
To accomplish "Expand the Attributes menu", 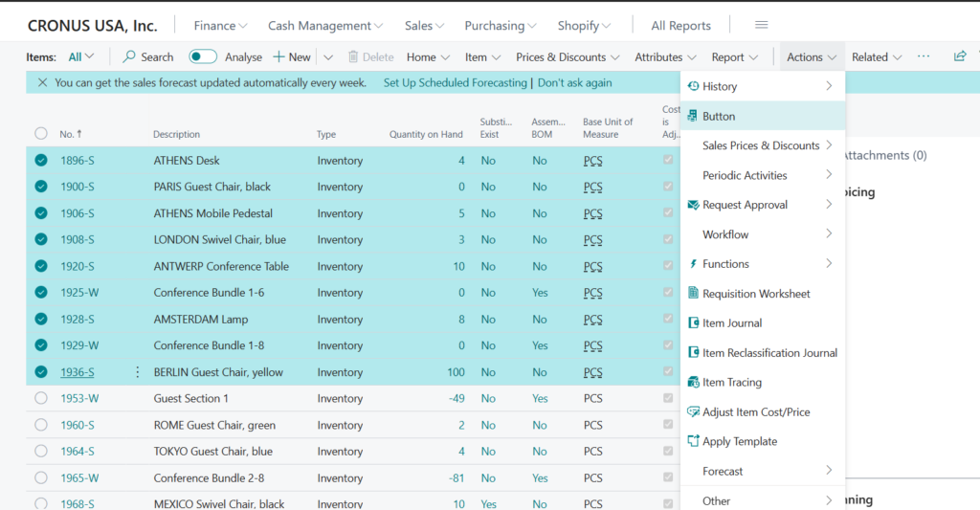I will click(665, 56).
